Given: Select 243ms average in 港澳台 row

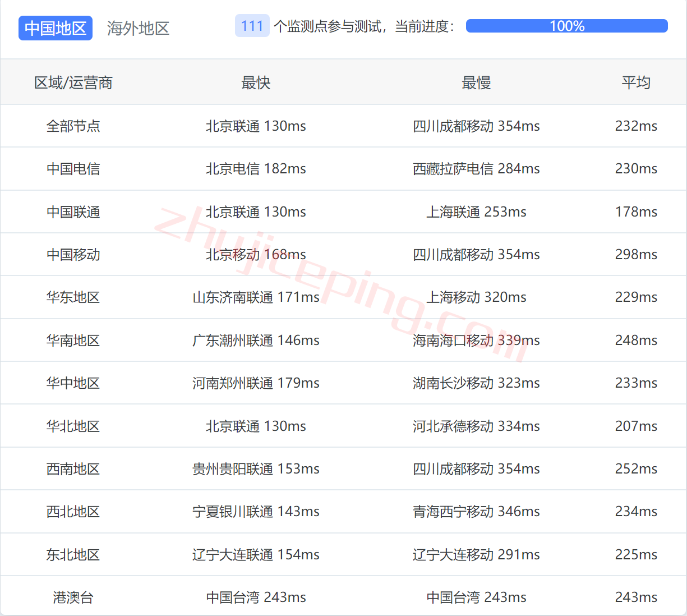Looking at the screenshot, I should (636, 597).
